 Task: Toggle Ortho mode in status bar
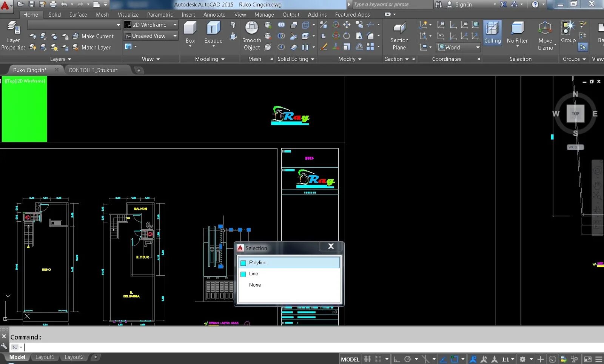coord(397,359)
